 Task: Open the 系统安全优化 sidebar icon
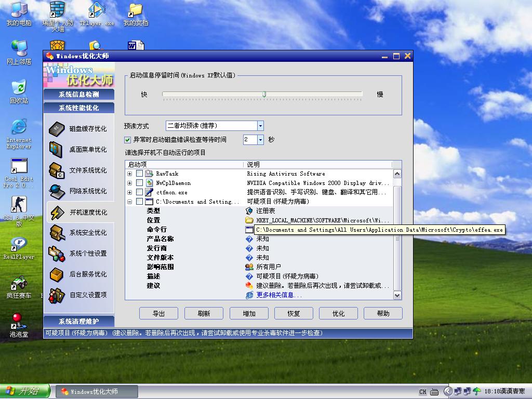[57, 233]
